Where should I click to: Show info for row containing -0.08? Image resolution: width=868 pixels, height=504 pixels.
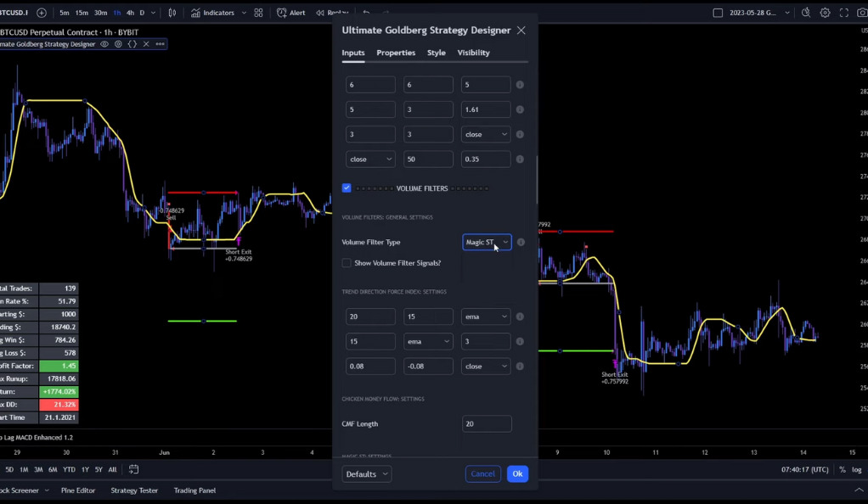click(520, 367)
